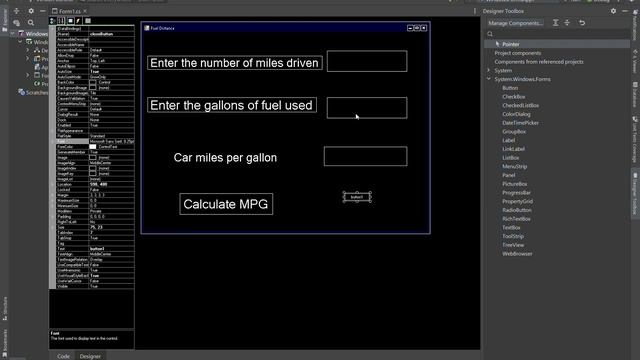Open the Database side panel tab
The image size is (640, 360).
[635, 94]
